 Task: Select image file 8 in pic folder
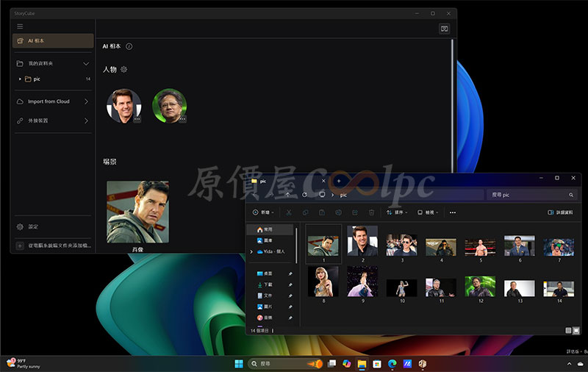[x=323, y=285]
